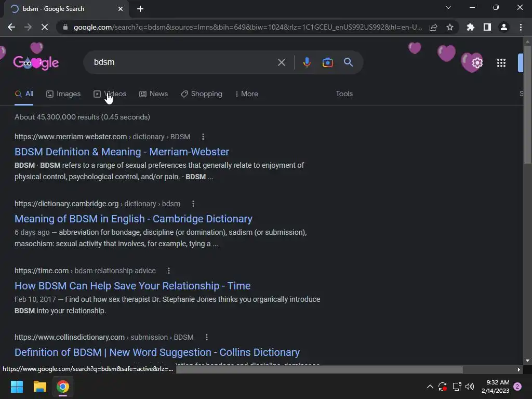Click the collinsdictionary.com URL breadcrumb
The image size is (532, 399).
[x=104, y=337]
